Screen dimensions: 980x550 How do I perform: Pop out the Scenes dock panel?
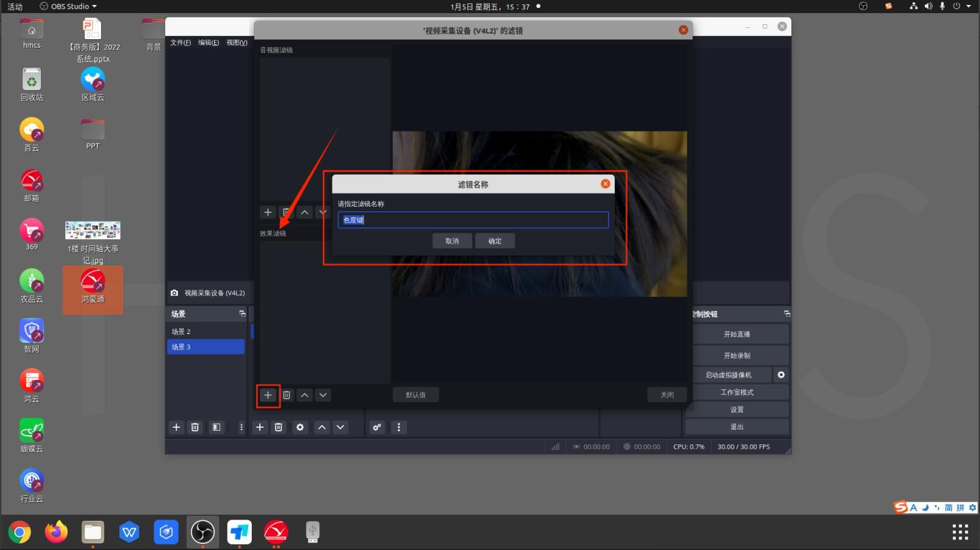pyautogui.click(x=242, y=314)
